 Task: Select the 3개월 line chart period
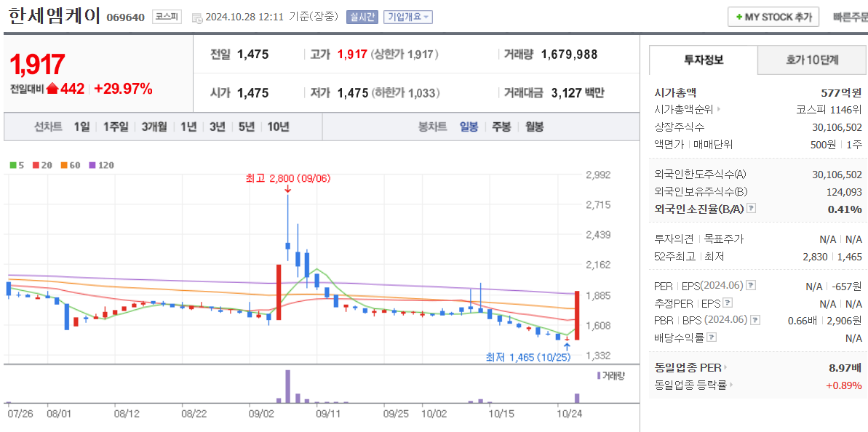154,127
